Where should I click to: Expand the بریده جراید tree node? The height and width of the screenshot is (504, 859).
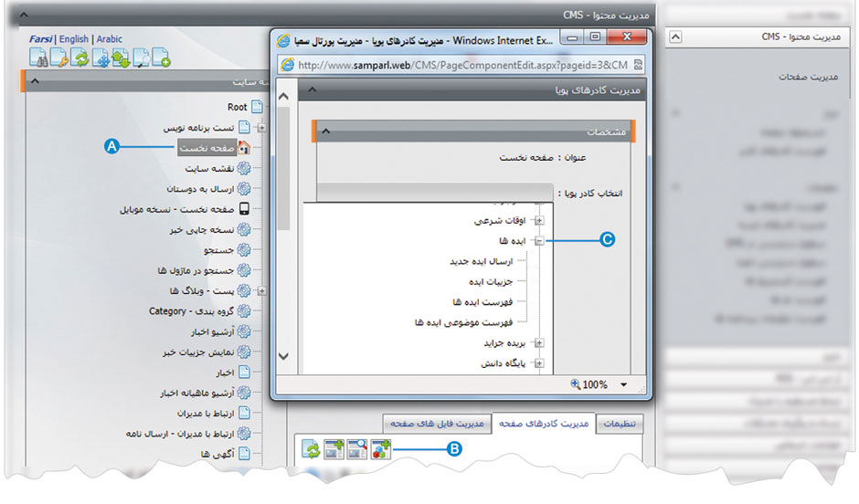539,343
